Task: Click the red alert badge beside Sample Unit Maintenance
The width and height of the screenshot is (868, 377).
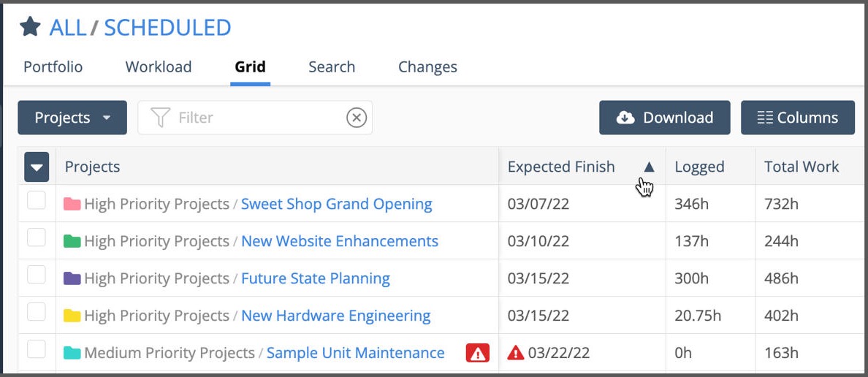Action: [x=478, y=353]
